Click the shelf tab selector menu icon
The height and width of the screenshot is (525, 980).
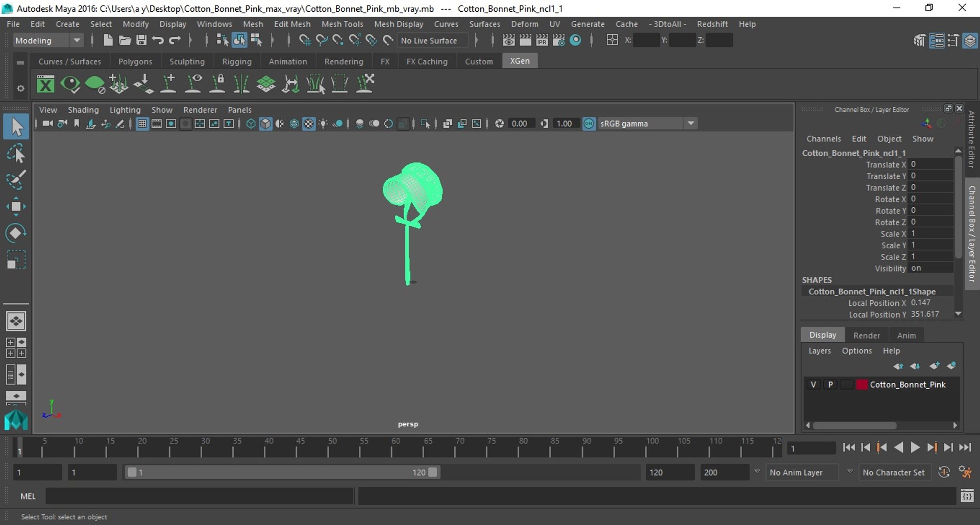pos(20,63)
